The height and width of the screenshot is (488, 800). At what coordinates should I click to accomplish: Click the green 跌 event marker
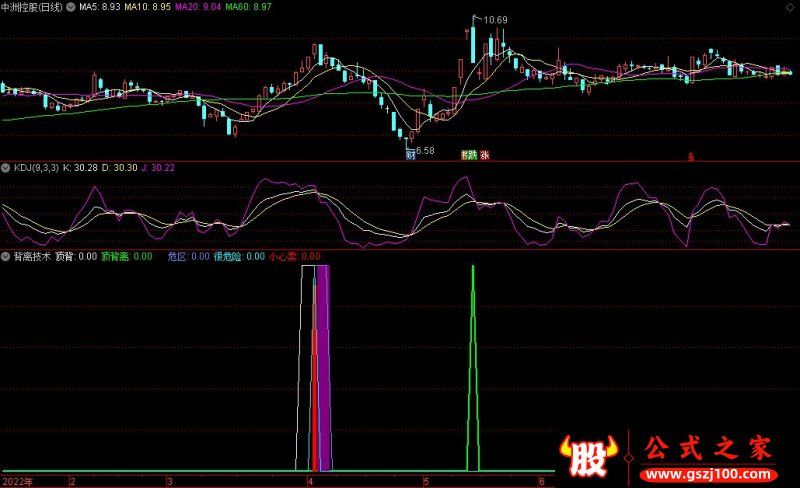click(x=473, y=155)
